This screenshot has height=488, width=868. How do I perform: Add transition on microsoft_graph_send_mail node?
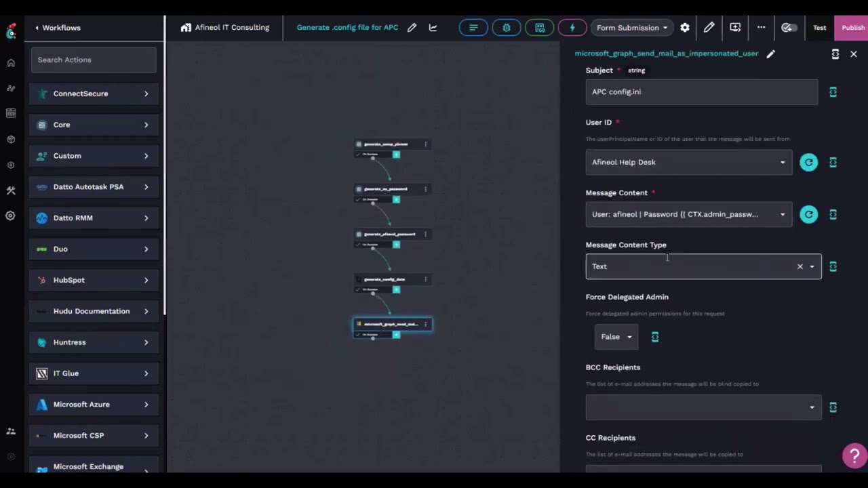coord(397,335)
